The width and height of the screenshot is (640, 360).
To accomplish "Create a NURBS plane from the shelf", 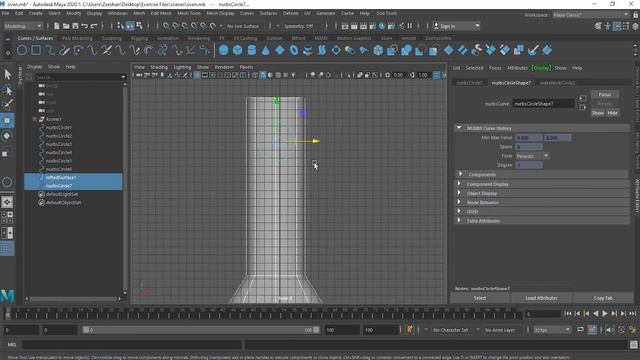I will tap(280, 50).
